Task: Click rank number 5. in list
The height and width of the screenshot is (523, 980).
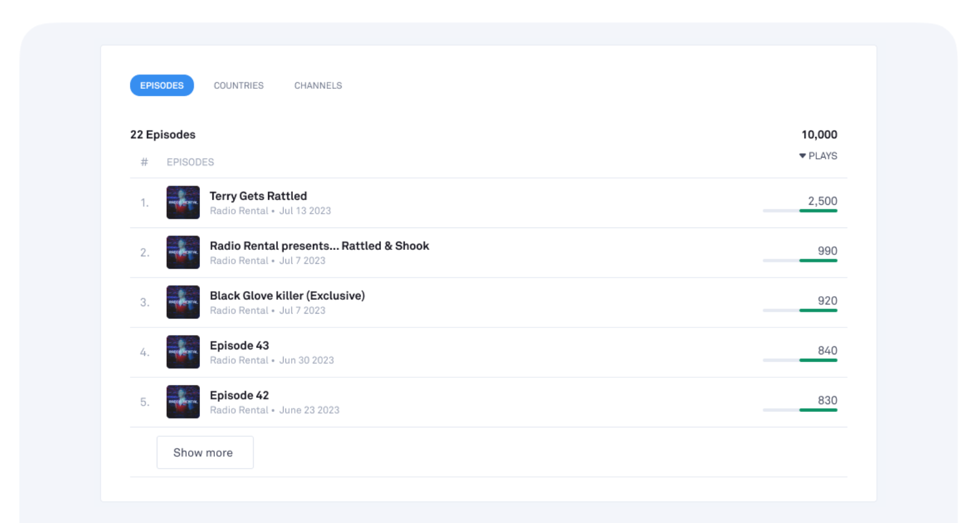Action: (x=144, y=402)
